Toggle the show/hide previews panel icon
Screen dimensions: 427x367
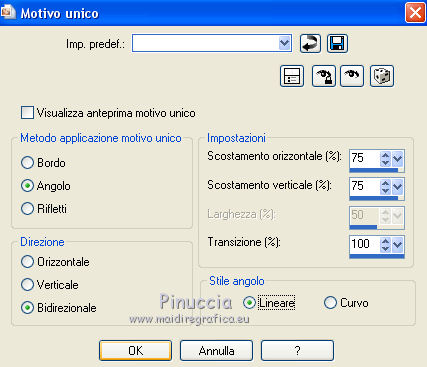coord(292,76)
